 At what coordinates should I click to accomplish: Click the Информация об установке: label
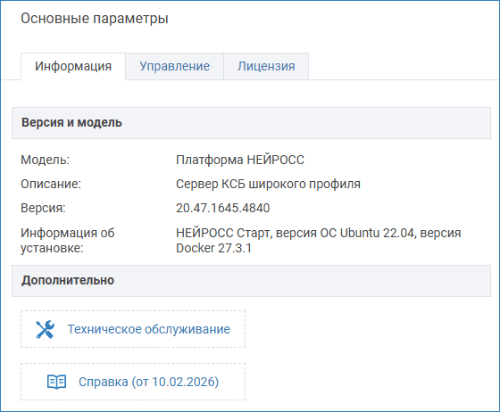click(67, 240)
